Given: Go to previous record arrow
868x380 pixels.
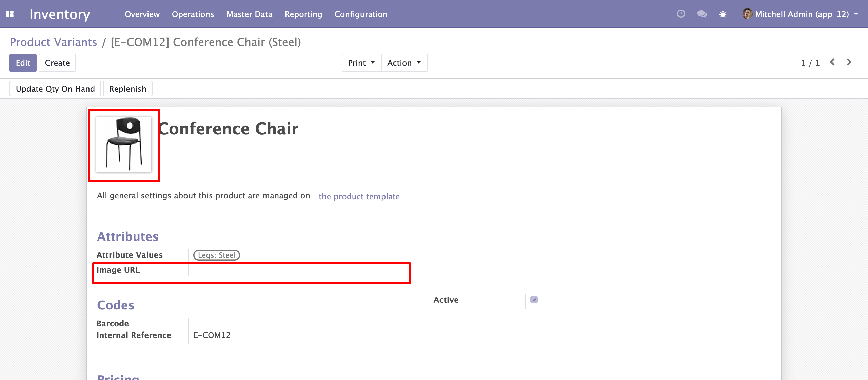Looking at the screenshot, I should pos(832,62).
